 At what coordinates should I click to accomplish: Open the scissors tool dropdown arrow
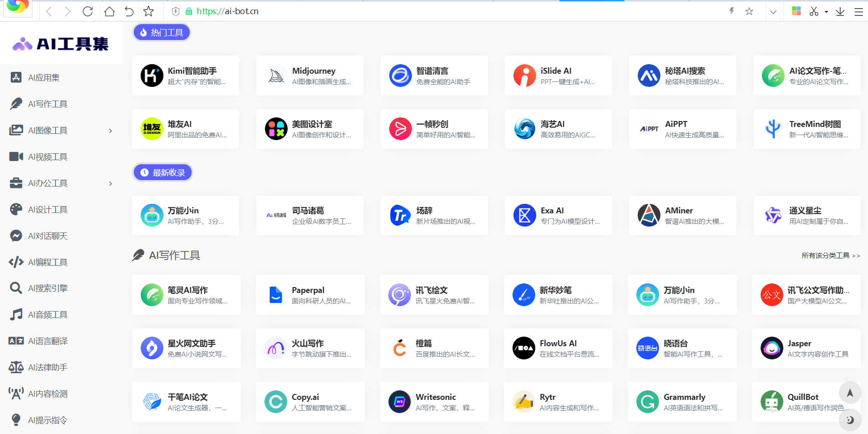[826, 12]
